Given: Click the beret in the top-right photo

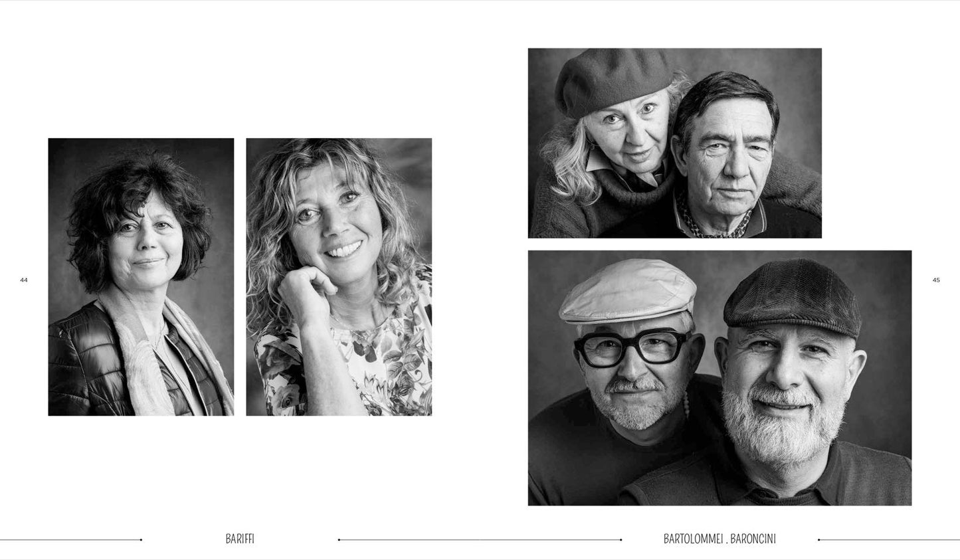Looking at the screenshot, I should [x=613, y=81].
